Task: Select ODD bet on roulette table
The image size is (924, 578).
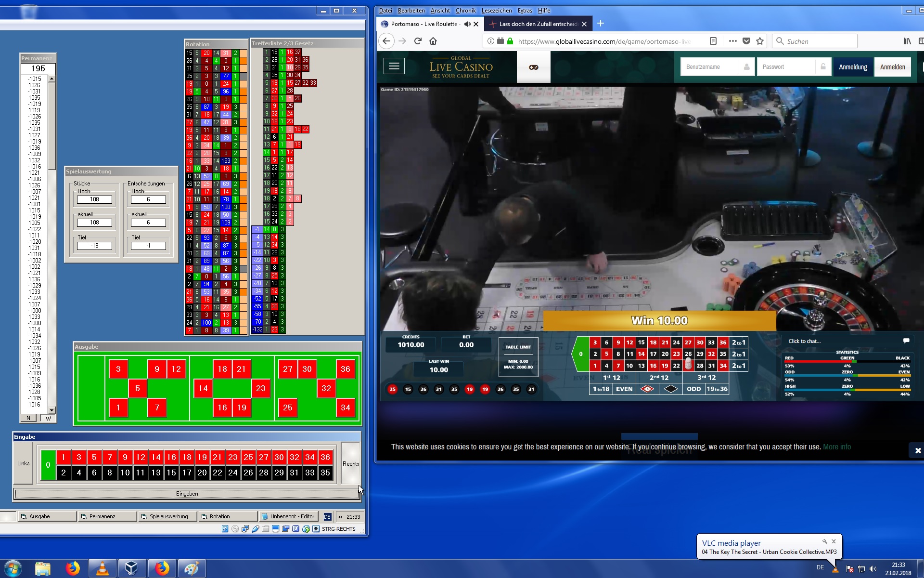Action: 693,389
